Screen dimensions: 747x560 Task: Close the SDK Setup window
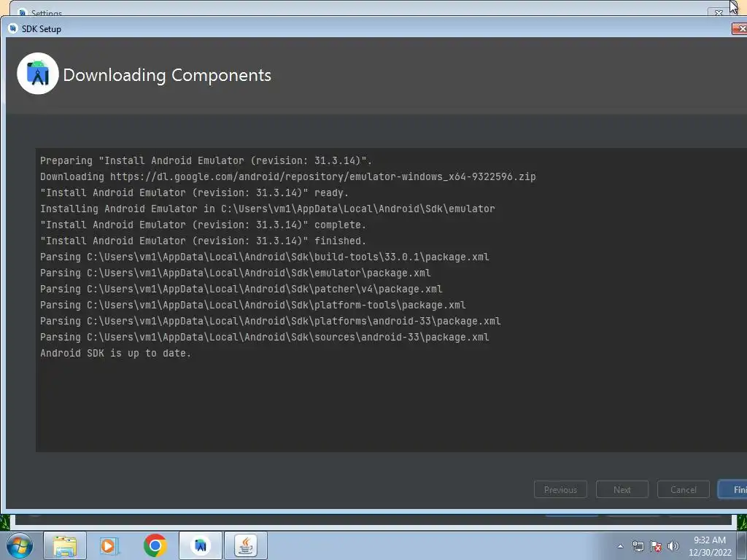point(740,29)
